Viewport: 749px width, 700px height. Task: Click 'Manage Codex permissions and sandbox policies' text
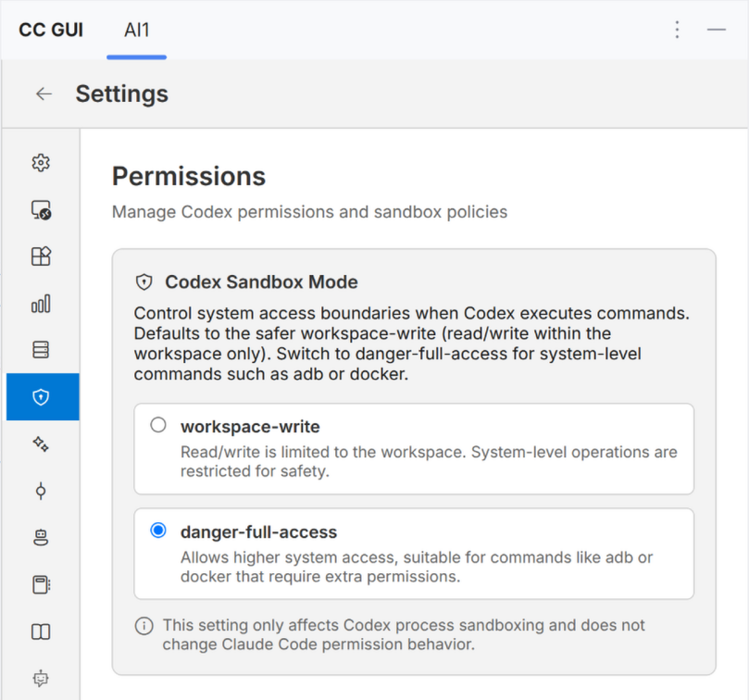pos(309,212)
